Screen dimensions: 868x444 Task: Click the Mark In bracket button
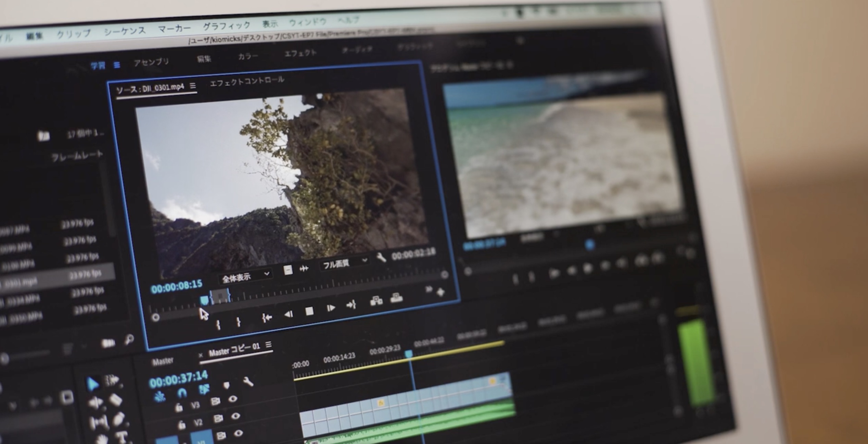(218, 324)
